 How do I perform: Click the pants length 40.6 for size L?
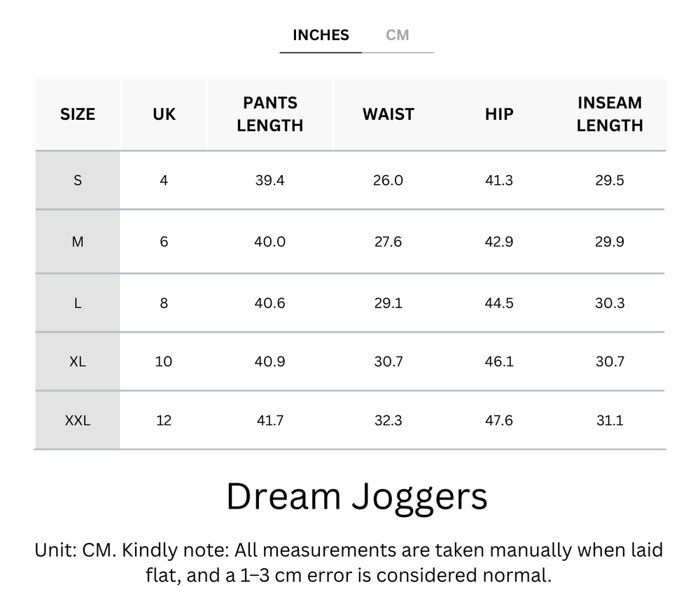[269, 302]
